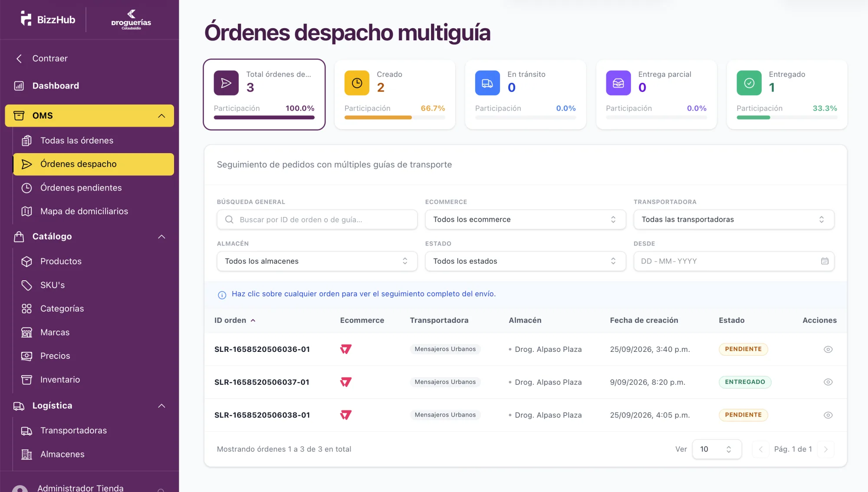Image resolution: width=868 pixels, height=492 pixels.
Task: Open the Todas las transportadoras dropdown
Action: [x=734, y=220]
